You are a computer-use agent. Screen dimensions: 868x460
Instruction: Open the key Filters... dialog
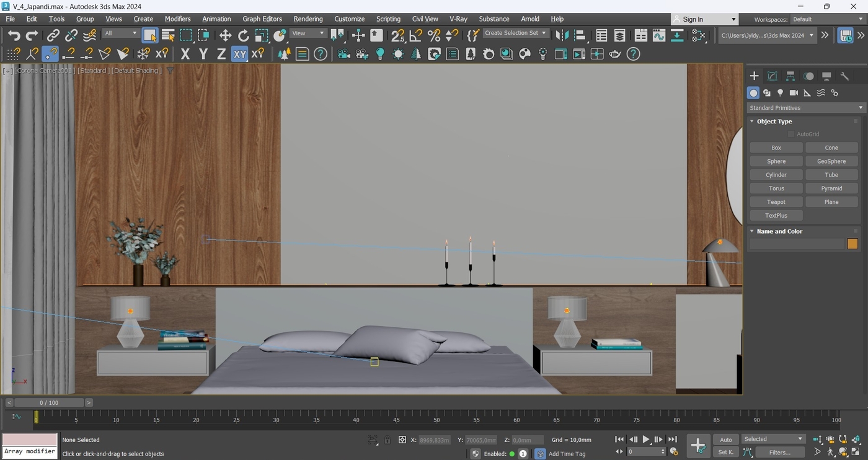click(779, 453)
